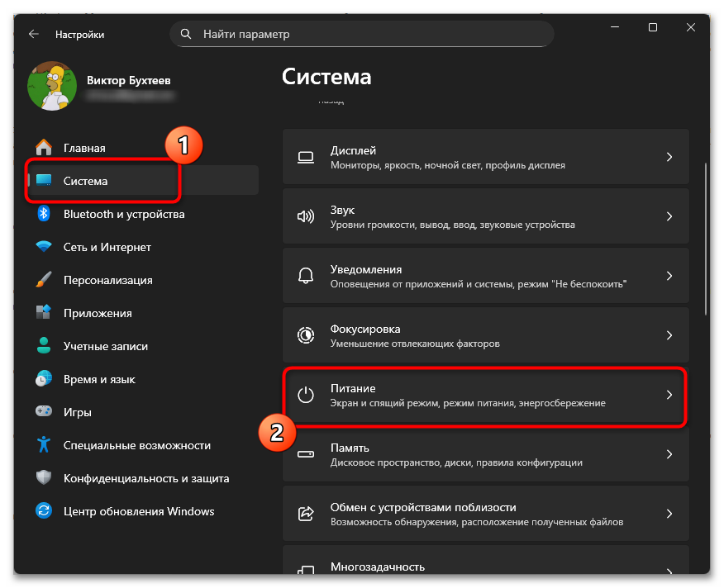Screen dimensions: 724x588
Task: Click the back arrow button
Action: (x=33, y=34)
